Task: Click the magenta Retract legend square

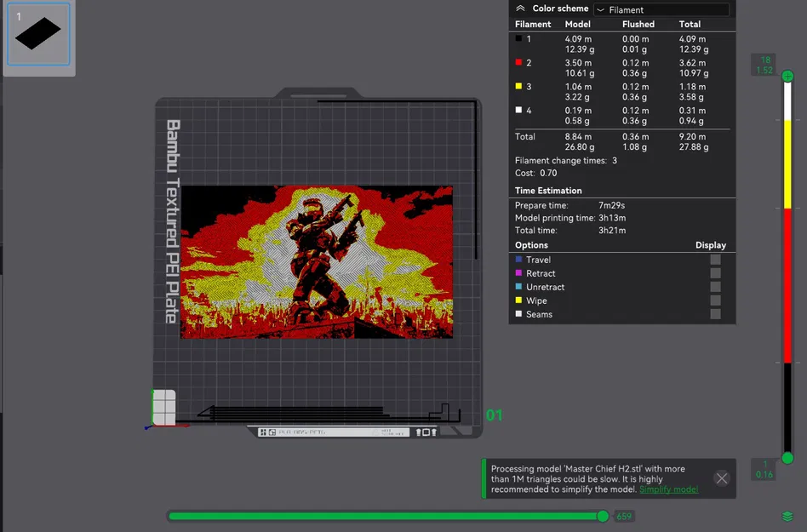Action: point(519,273)
